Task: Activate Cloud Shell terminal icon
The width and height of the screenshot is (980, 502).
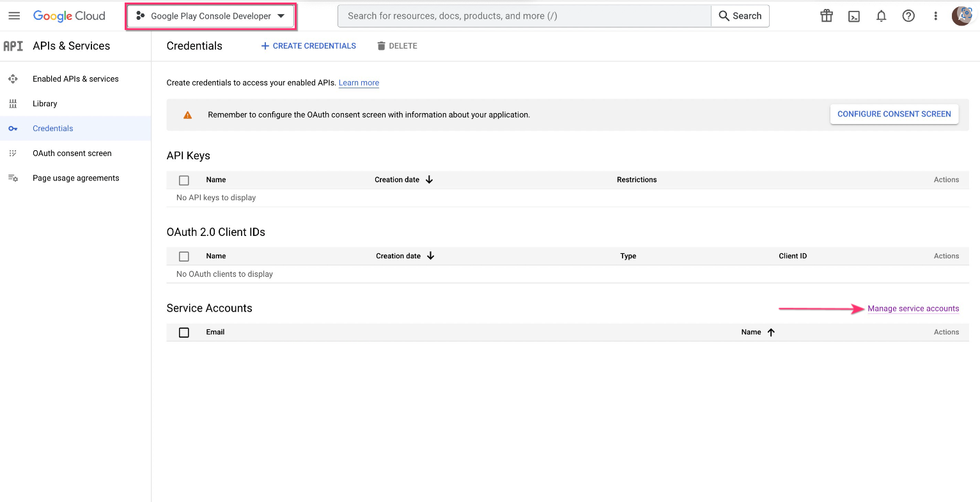Action: [x=854, y=16]
